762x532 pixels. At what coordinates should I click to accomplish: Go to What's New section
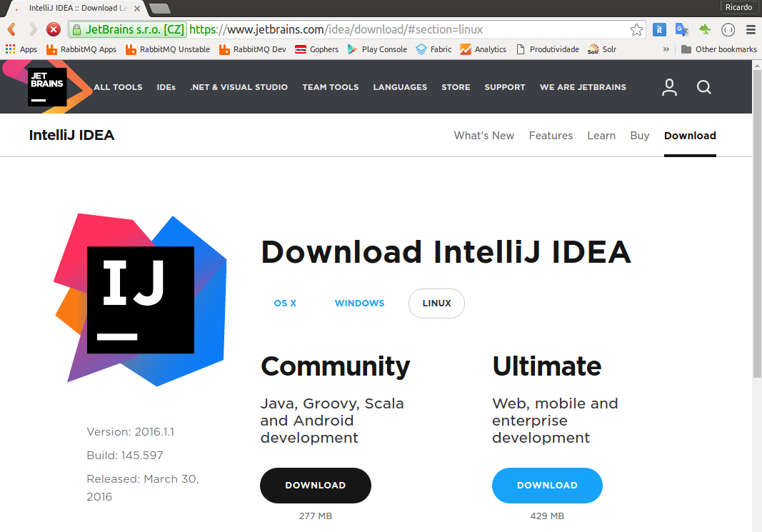point(484,136)
